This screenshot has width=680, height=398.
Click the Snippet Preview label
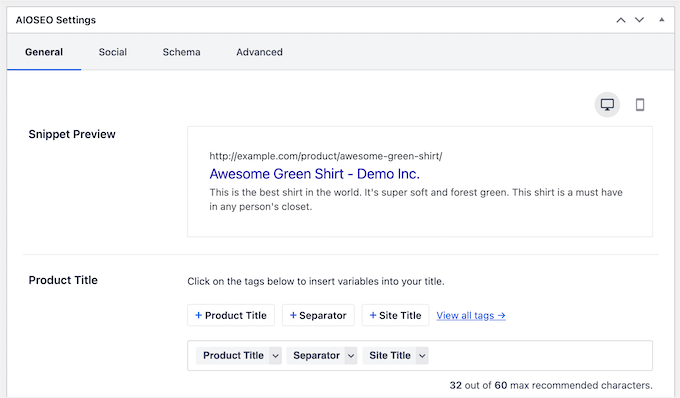click(x=72, y=134)
